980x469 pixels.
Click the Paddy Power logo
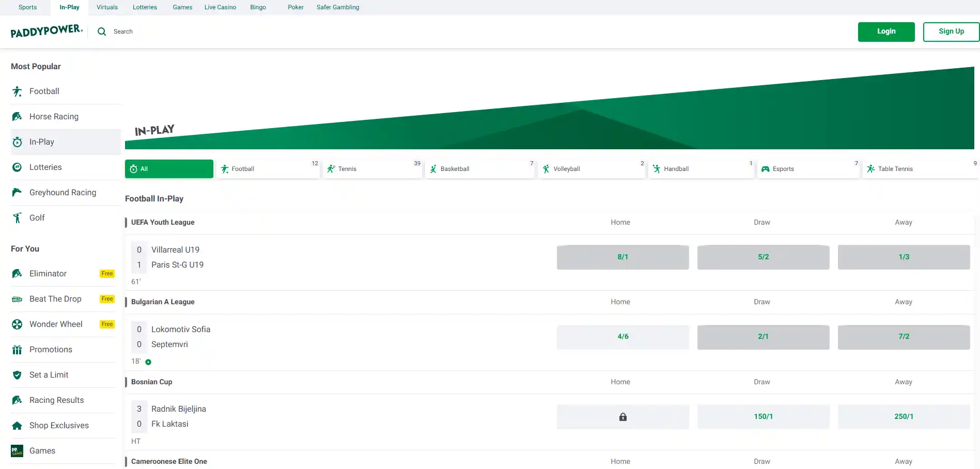tap(46, 31)
